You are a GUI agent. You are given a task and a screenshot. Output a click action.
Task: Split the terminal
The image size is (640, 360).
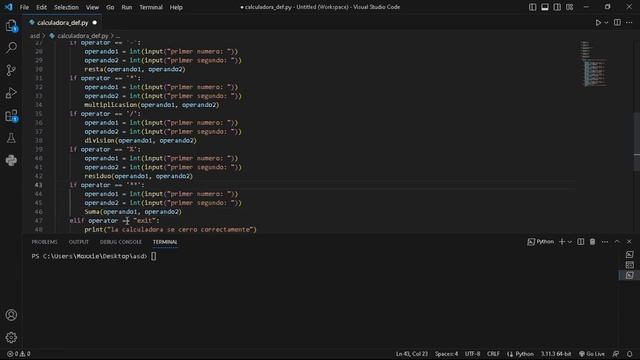click(580, 242)
